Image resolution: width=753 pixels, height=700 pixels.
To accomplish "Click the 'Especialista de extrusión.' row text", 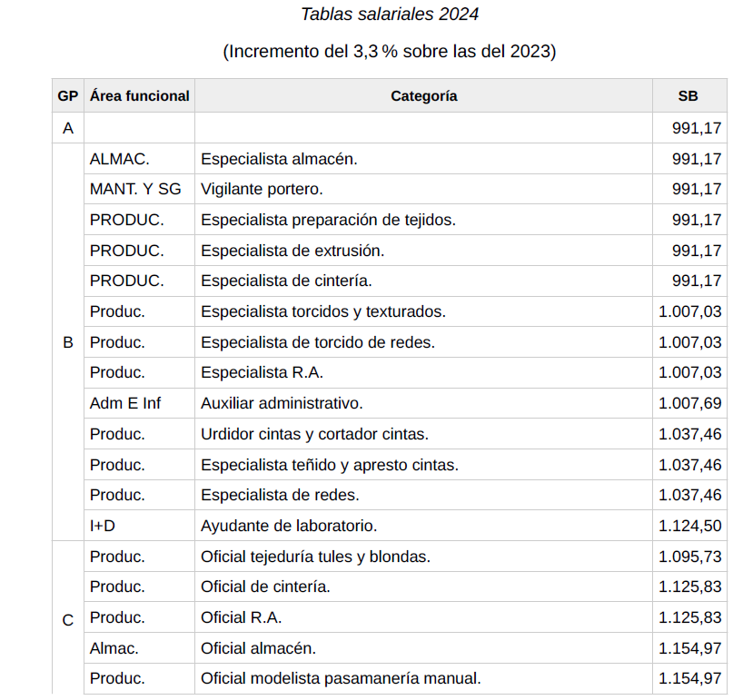I will (292, 251).
